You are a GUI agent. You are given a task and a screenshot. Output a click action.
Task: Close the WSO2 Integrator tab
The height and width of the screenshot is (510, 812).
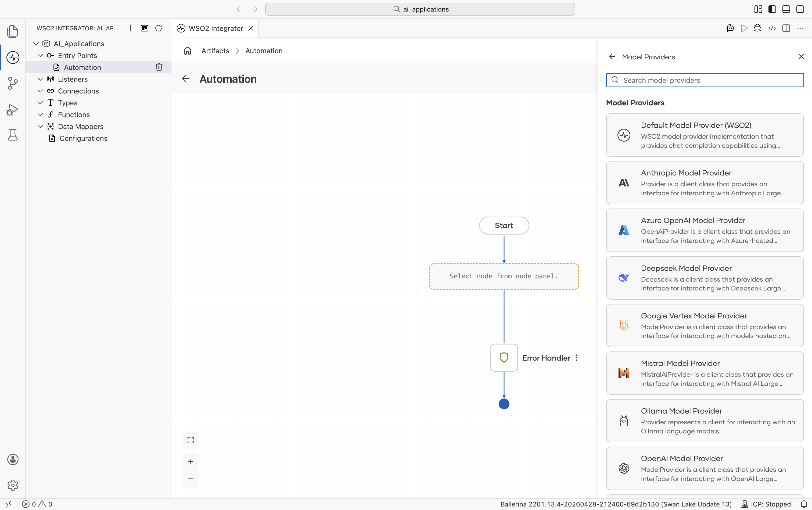pos(251,28)
